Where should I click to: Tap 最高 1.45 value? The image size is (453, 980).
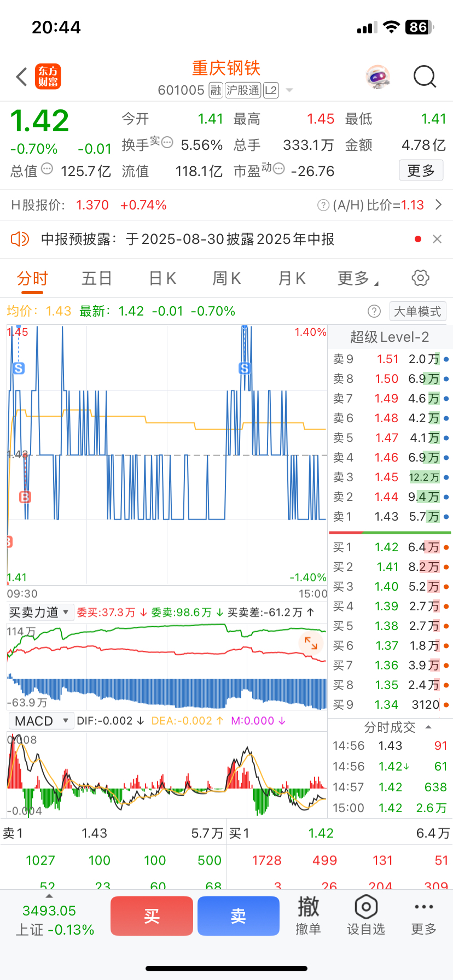(x=321, y=119)
